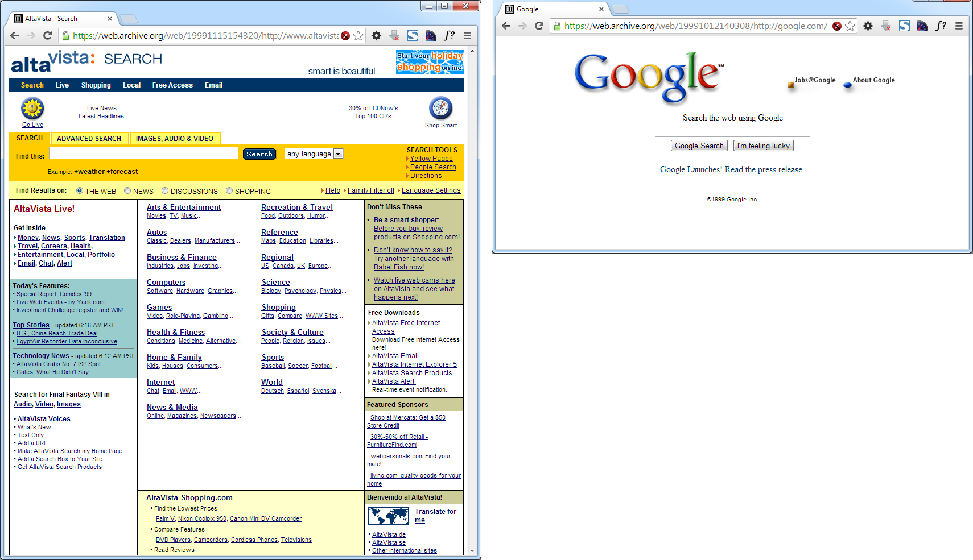Image resolution: width=973 pixels, height=560 pixels.
Task: Switch to the ADVANCED SEARCH tab
Action: coord(89,138)
